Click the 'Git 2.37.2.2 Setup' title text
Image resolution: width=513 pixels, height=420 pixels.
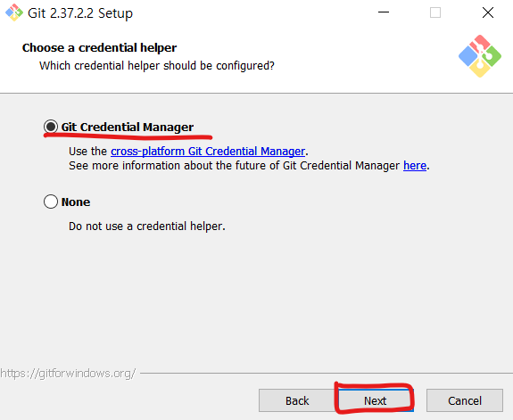80,13
